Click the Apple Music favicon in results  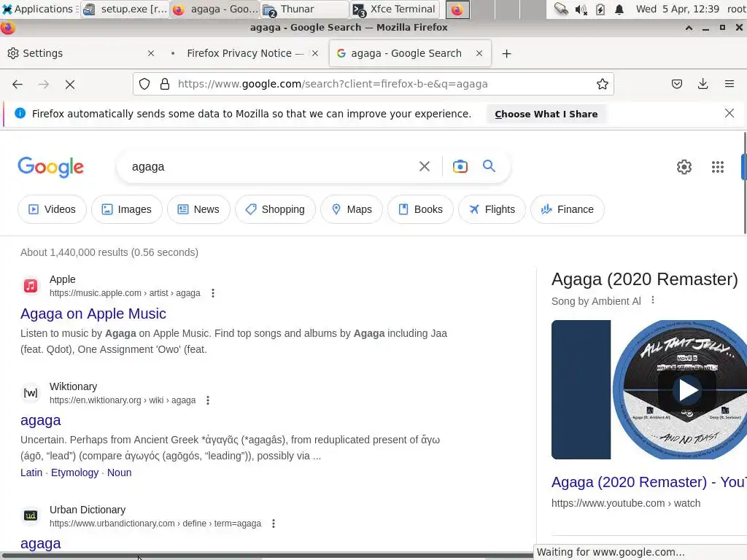[x=31, y=286]
